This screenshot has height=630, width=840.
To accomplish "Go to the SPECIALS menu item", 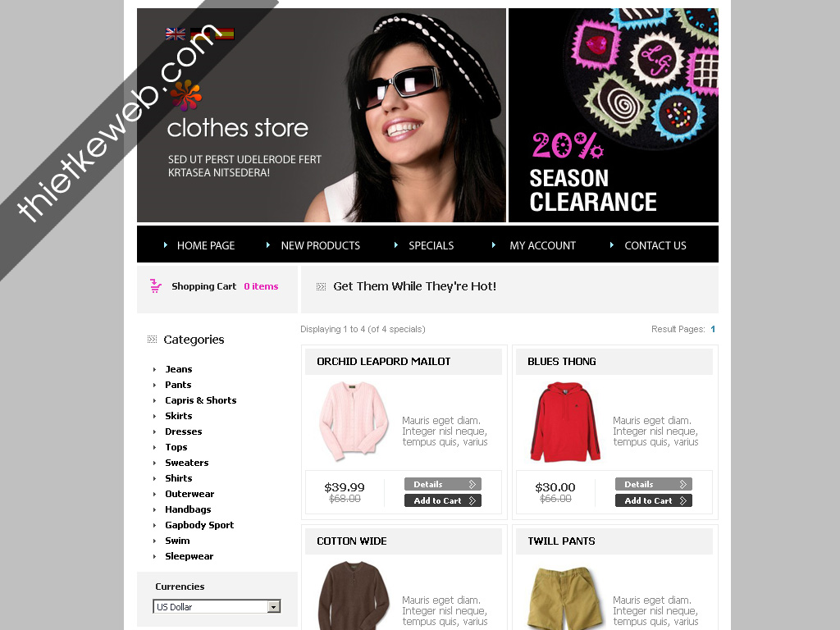I will point(431,245).
